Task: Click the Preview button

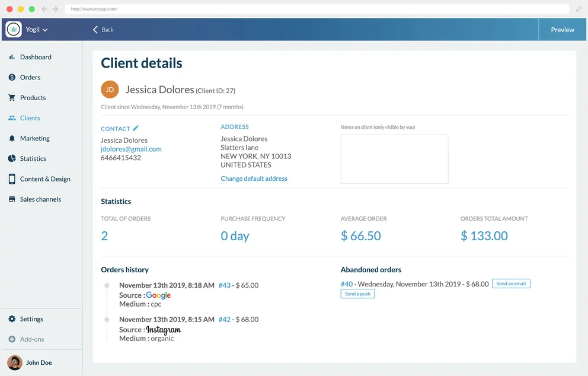Action: click(x=562, y=29)
